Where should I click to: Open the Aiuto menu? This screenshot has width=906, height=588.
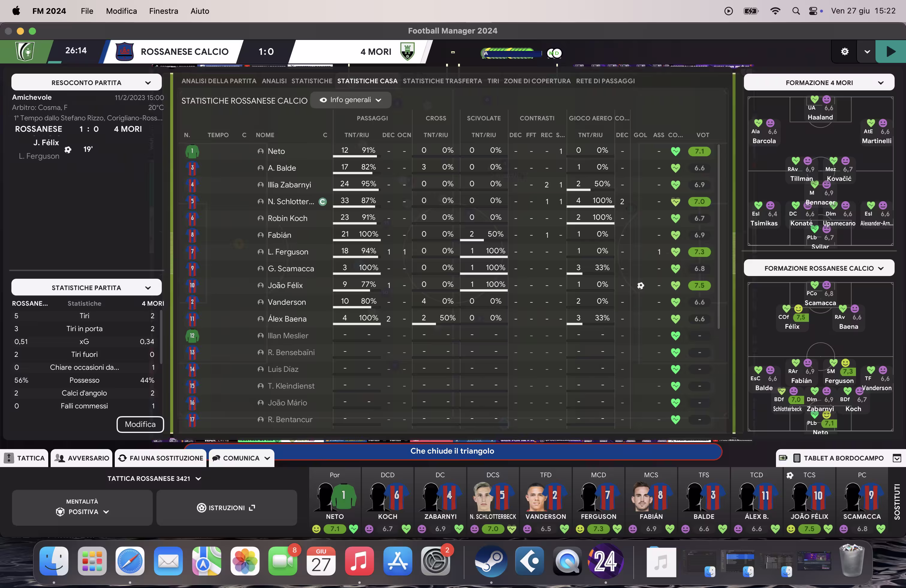pos(200,11)
